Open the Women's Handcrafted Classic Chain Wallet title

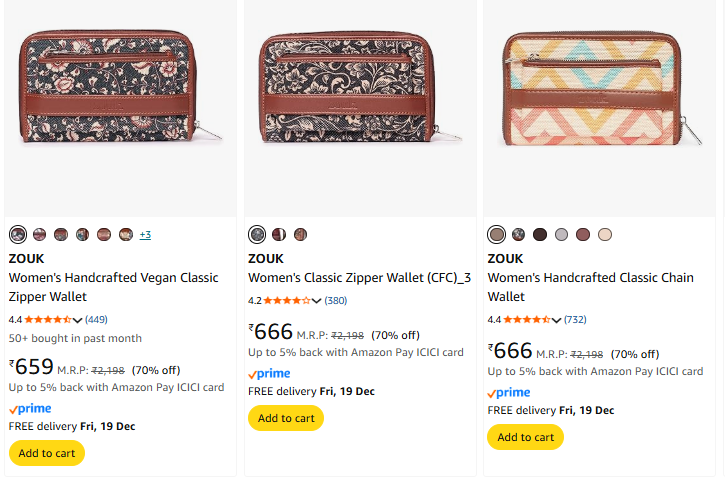pos(590,287)
